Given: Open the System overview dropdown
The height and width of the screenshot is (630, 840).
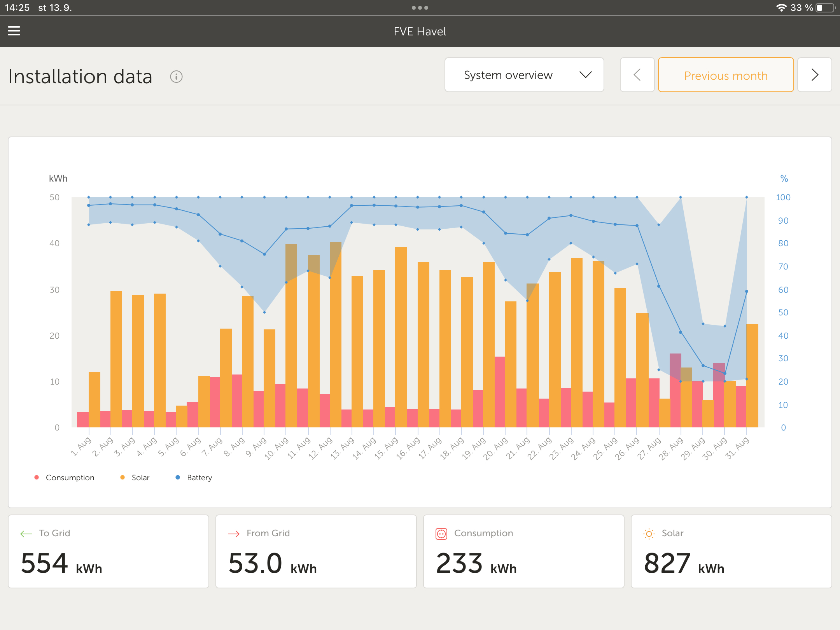Looking at the screenshot, I should [524, 75].
